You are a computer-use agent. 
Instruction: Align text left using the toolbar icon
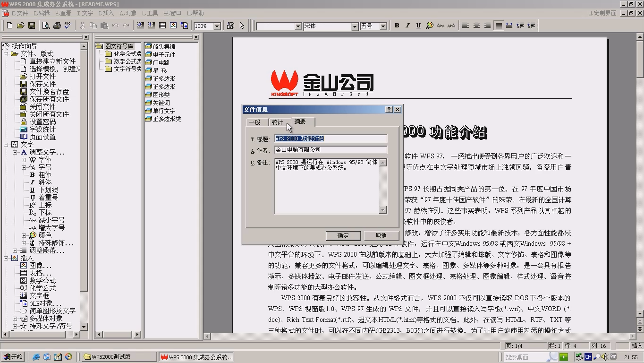pyautogui.click(x=466, y=26)
